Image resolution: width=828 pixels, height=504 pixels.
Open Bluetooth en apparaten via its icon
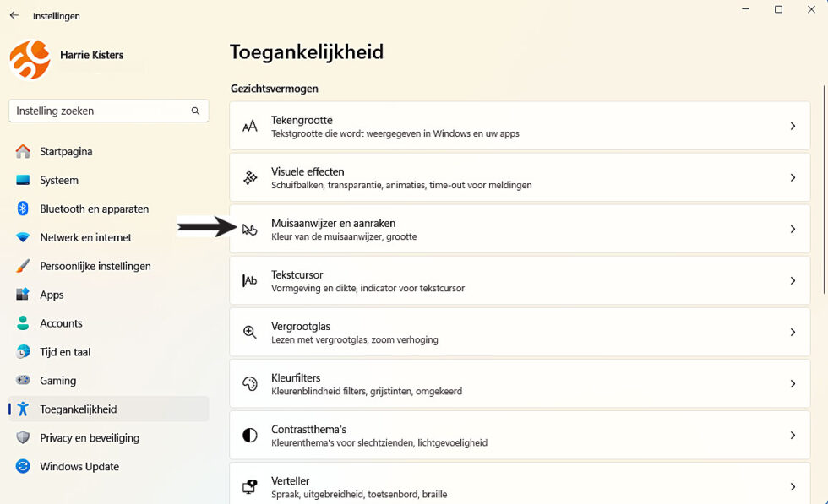[23, 209]
